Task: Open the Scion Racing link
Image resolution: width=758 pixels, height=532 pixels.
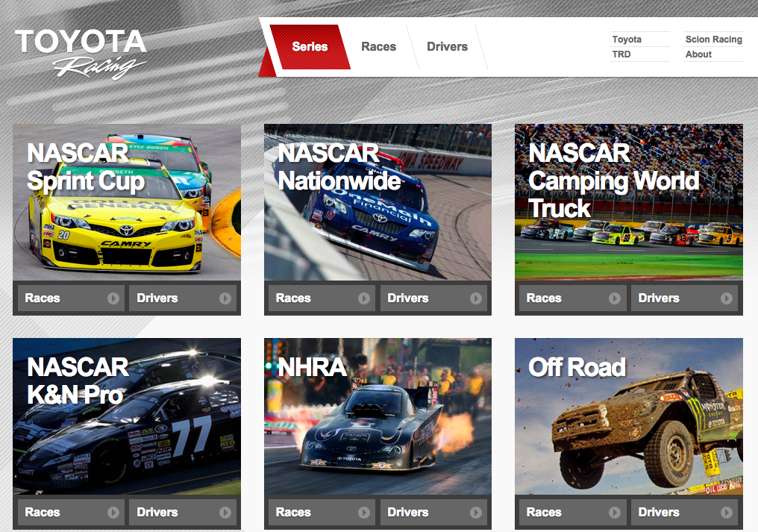Action: [713, 40]
